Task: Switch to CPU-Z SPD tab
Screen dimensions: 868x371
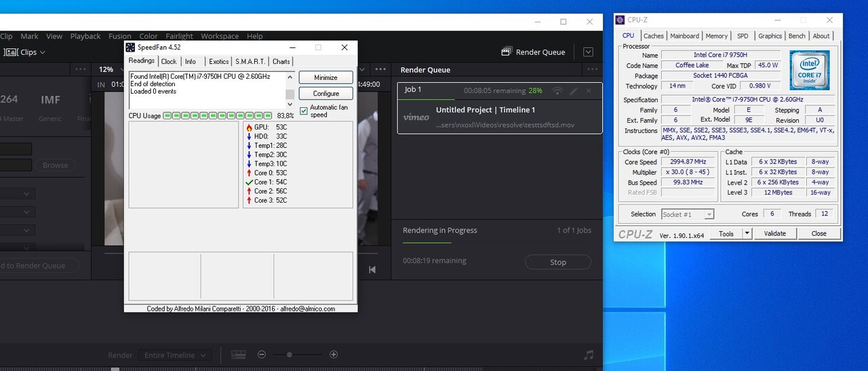Action: (743, 36)
